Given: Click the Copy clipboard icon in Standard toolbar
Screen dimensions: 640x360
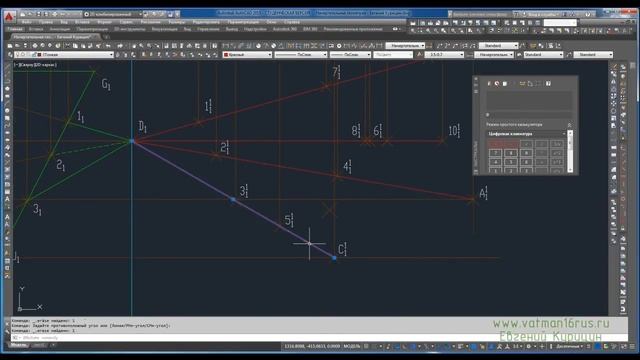Looking at the screenshot, I should coord(76,46).
